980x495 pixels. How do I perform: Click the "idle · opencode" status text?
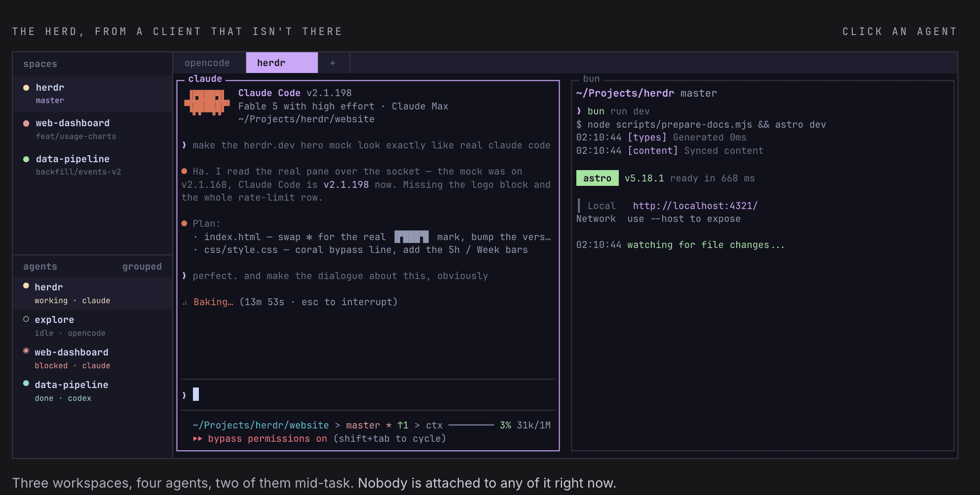tap(70, 333)
